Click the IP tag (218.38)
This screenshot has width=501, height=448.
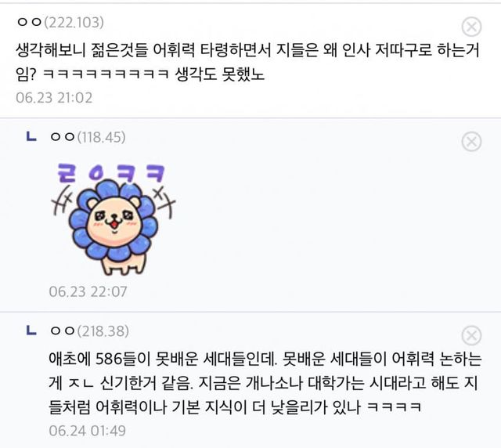(103, 331)
